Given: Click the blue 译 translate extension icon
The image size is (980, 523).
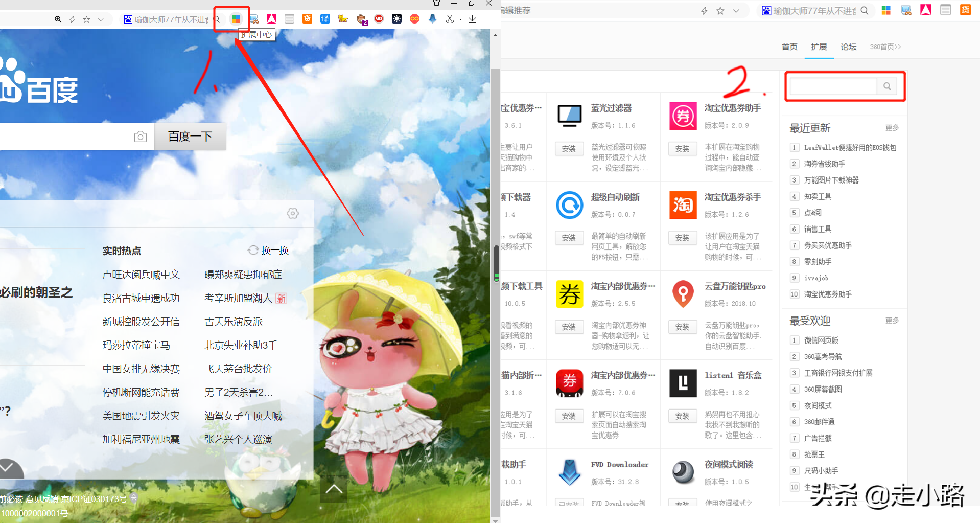Looking at the screenshot, I should coord(325,19).
